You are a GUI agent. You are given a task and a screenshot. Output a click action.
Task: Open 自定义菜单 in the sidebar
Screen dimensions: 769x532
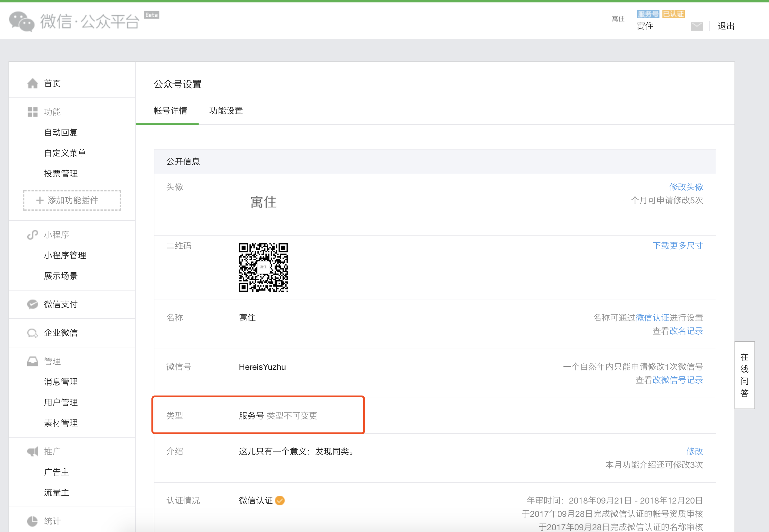[x=65, y=153]
